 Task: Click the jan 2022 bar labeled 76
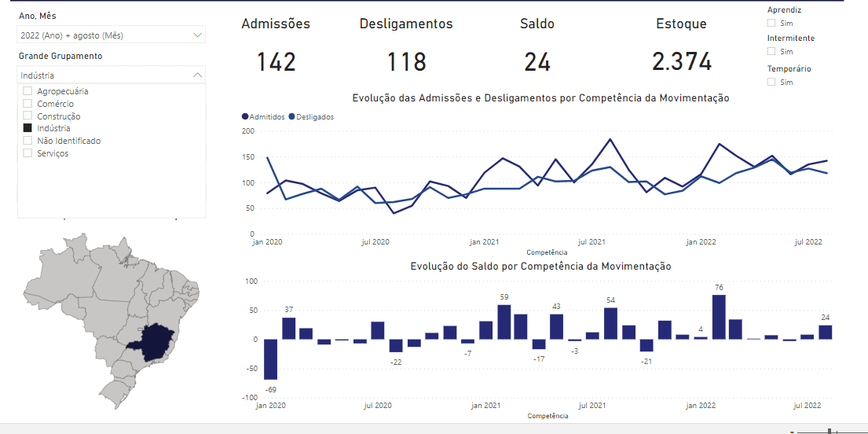click(x=719, y=317)
